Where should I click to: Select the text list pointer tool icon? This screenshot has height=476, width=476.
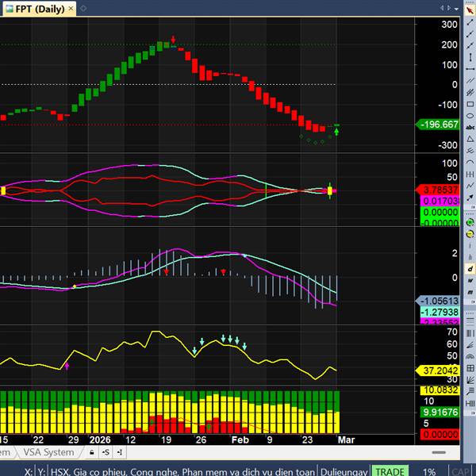coord(470,392)
